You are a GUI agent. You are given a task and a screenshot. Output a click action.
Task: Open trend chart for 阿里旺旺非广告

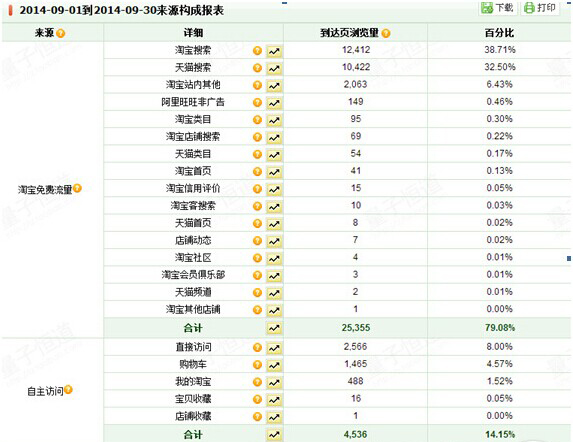[x=274, y=103]
